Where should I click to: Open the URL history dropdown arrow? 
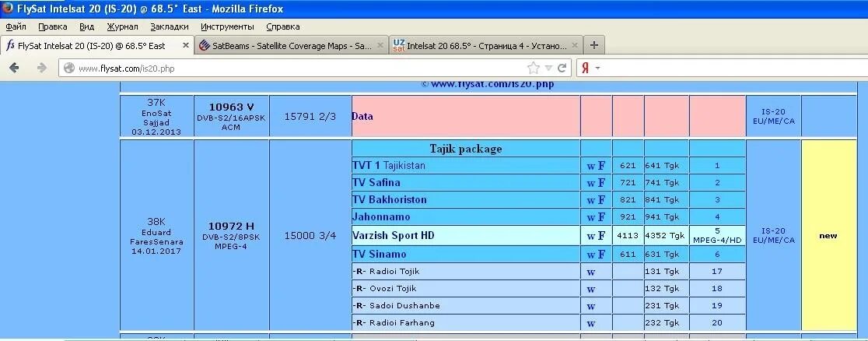(x=548, y=69)
